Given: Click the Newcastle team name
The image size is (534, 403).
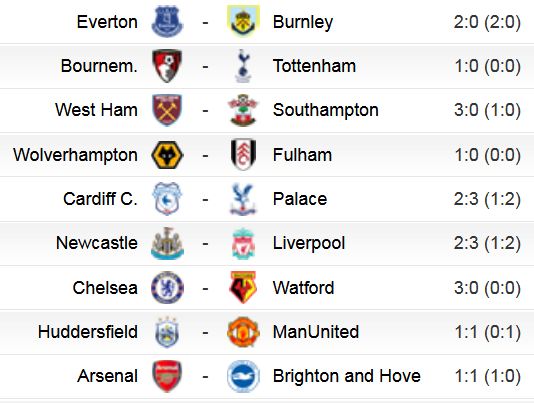Looking at the screenshot, I should [x=97, y=243].
